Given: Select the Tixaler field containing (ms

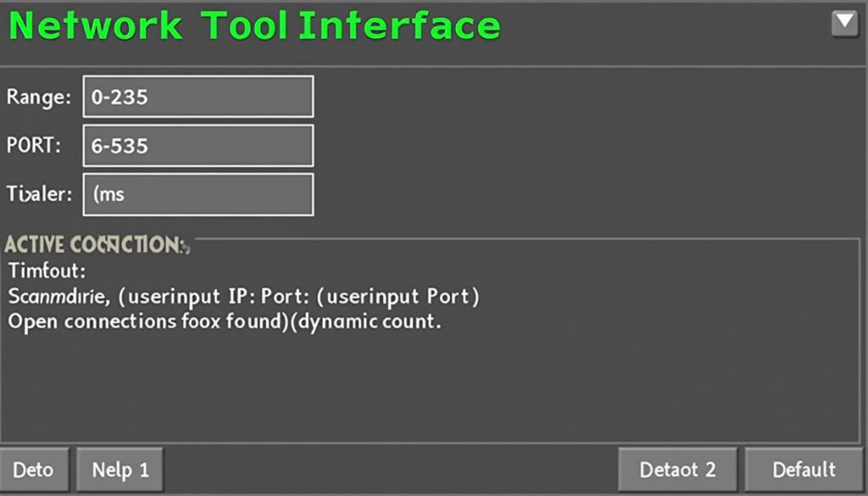Looking at the screenshot, I should (x=198, y=194).
